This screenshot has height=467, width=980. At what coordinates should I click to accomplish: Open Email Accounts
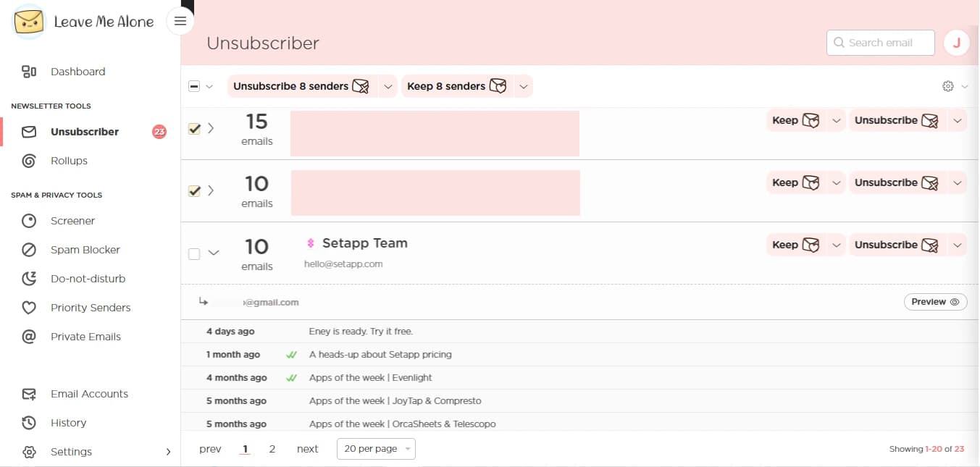[89, 394]
